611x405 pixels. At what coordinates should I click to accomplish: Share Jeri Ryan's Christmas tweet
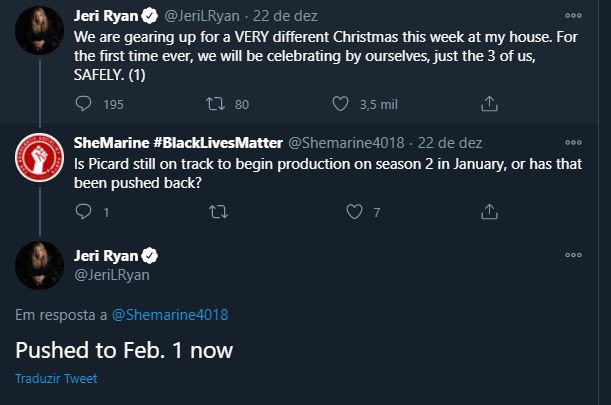pyautogui.click(x=490, y=103)
